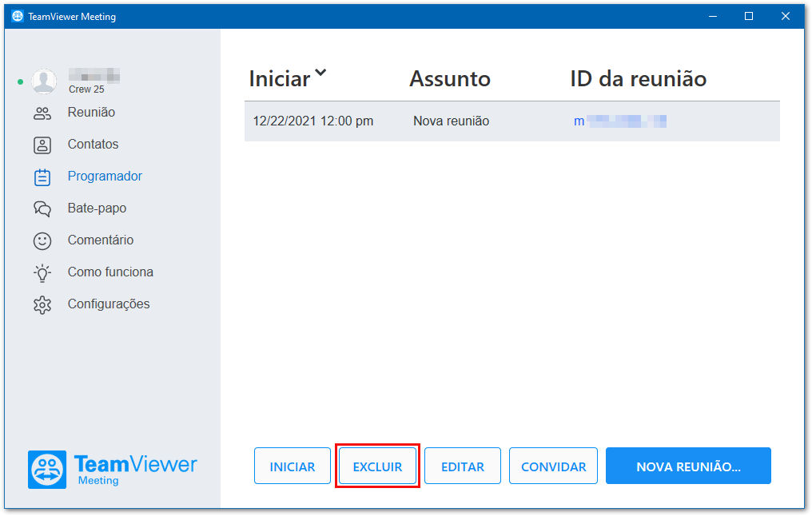Switch to the Bate-papo menu item
The width and height of the screenshot is (812, 516).
97,208
